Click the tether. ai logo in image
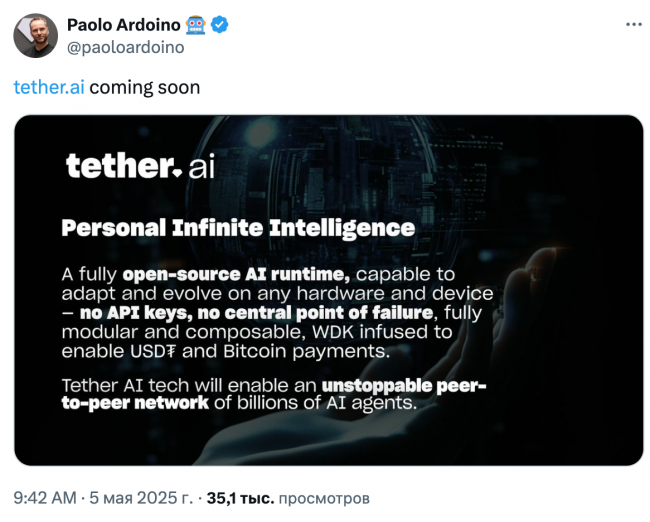This screenshot has height=522, width=650. [x=140, y=166]
